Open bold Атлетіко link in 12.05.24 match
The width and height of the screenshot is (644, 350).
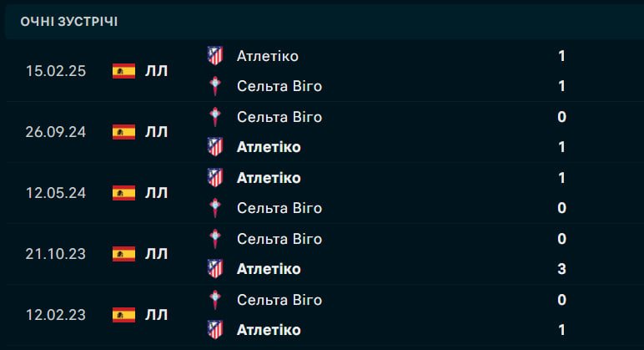tap(269, 178)
